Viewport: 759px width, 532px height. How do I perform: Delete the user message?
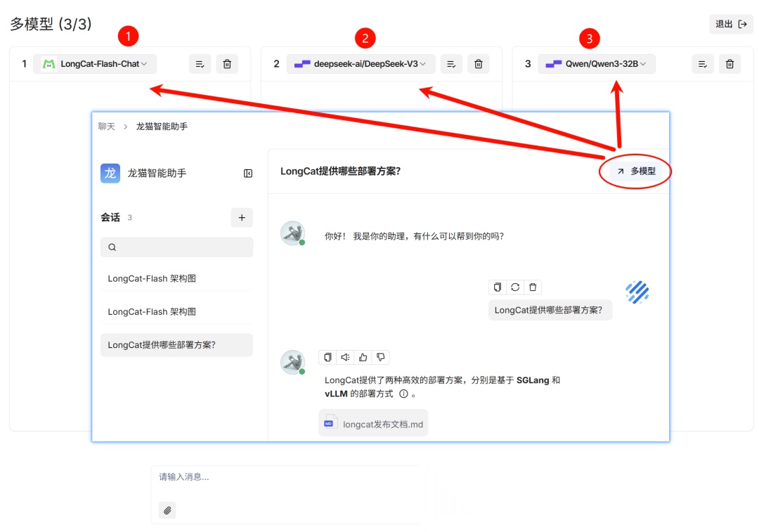(x=533, y=287)
